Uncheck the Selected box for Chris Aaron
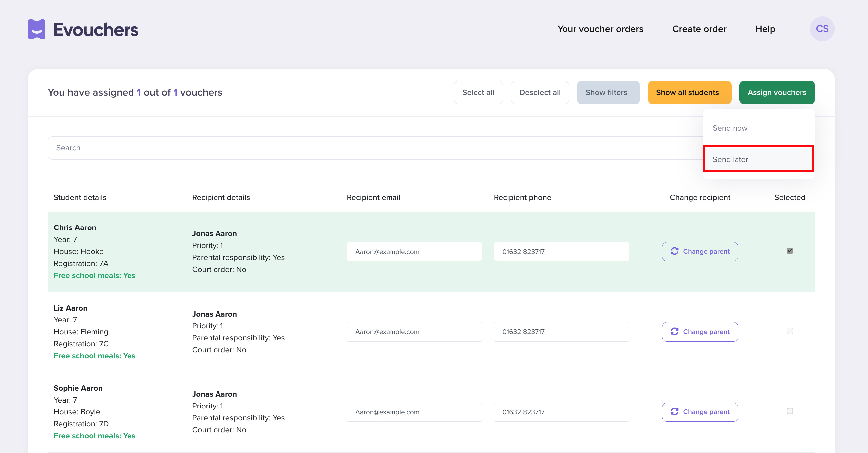868x453 pixels. click(x=790, y=251)
